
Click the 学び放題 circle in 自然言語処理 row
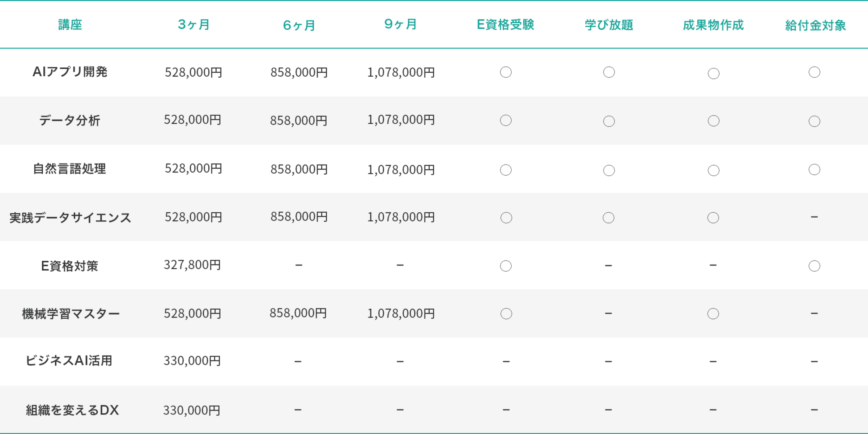(x=609, y=170)
